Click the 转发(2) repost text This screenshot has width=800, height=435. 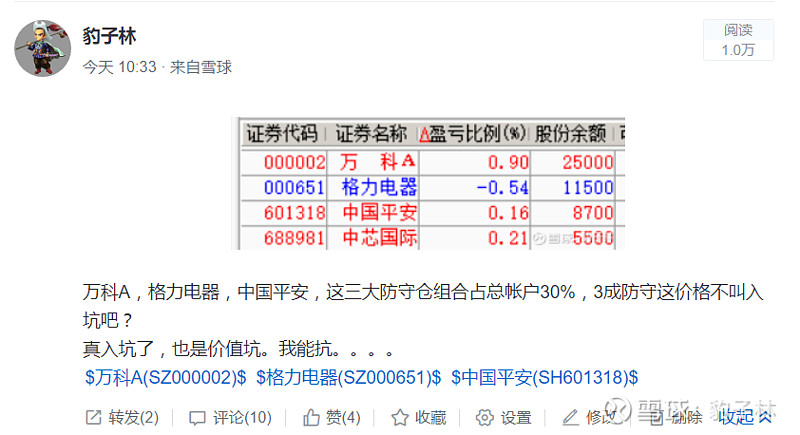pyautogui.click(x=134, y=418)
